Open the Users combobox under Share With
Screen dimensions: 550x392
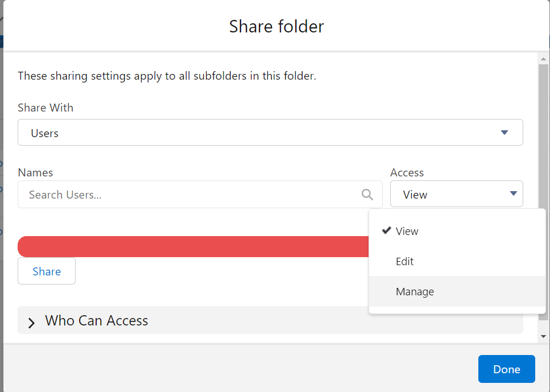coord(270,133)
